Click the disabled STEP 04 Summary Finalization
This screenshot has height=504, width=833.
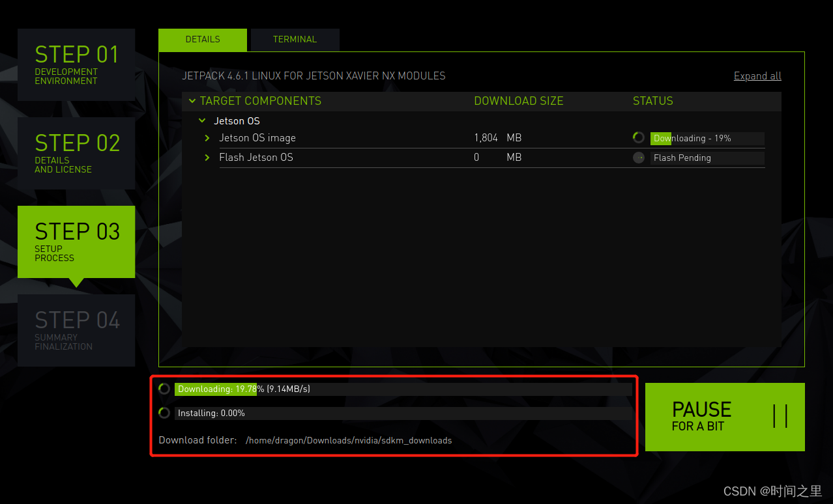(76, 330)
